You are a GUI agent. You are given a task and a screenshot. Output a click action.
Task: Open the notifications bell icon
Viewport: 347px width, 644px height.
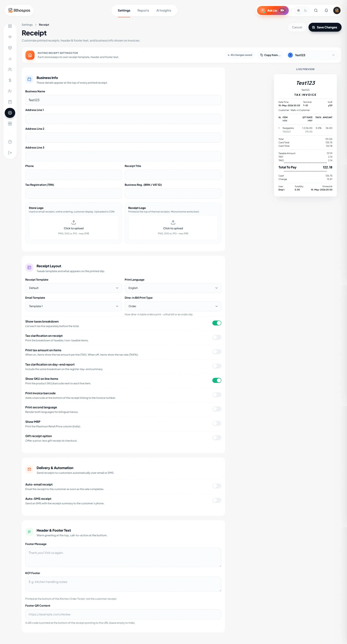(x=326, y=10)
